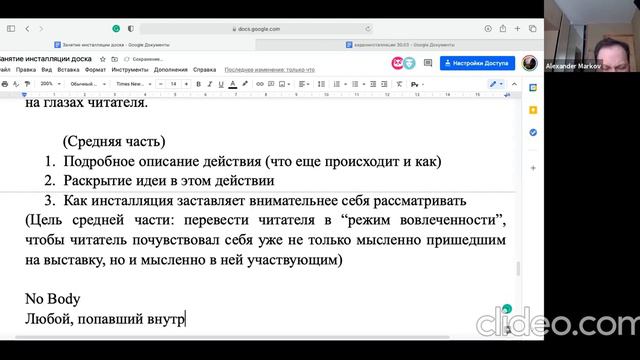Open the input tools Ру dropdown
Viewport: 640px width, 360px height.
(x=417, y=84)
